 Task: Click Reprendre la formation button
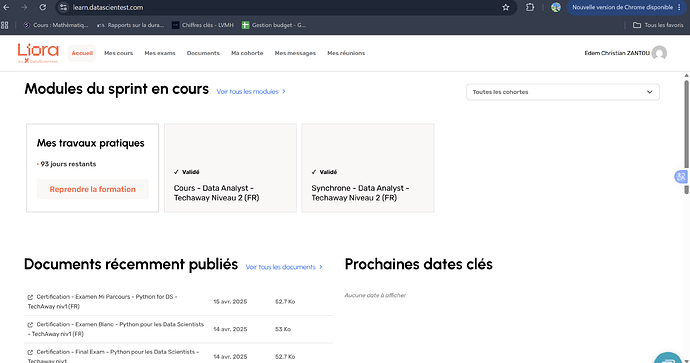tap(92, 189)
